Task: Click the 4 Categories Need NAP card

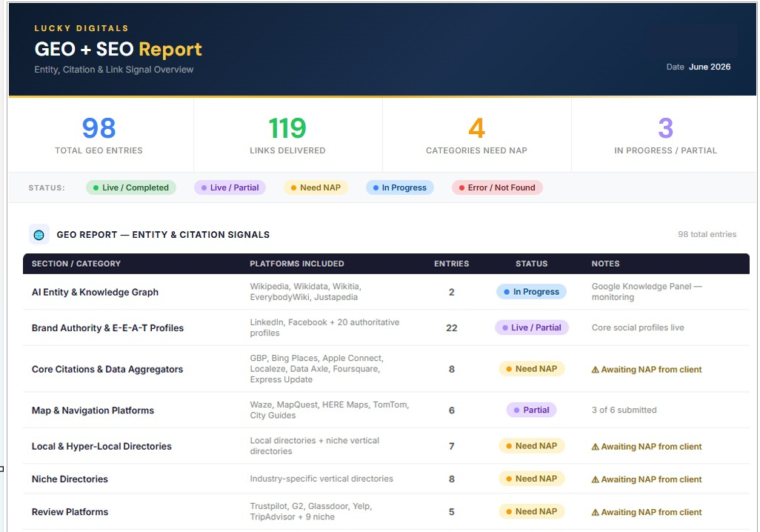Action: (x=477, y=136)
